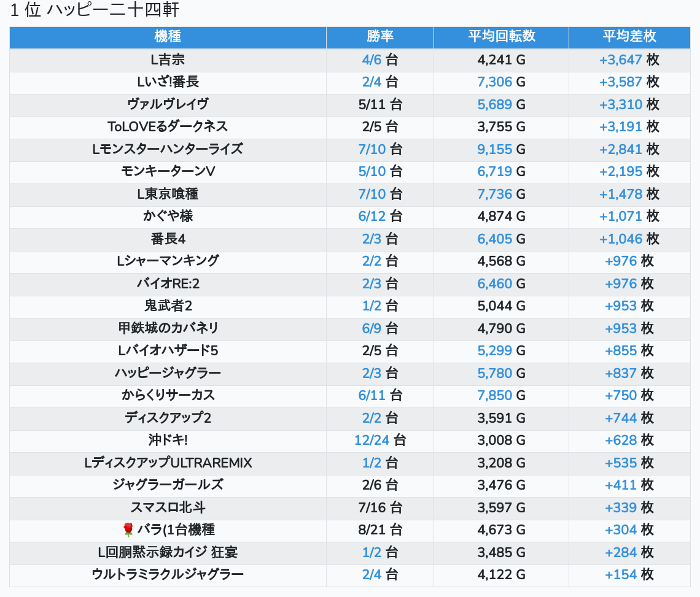700x597 pixels.
Task: Click the 6/11 win rate for からくりサーカス
Action: [371, 395]
